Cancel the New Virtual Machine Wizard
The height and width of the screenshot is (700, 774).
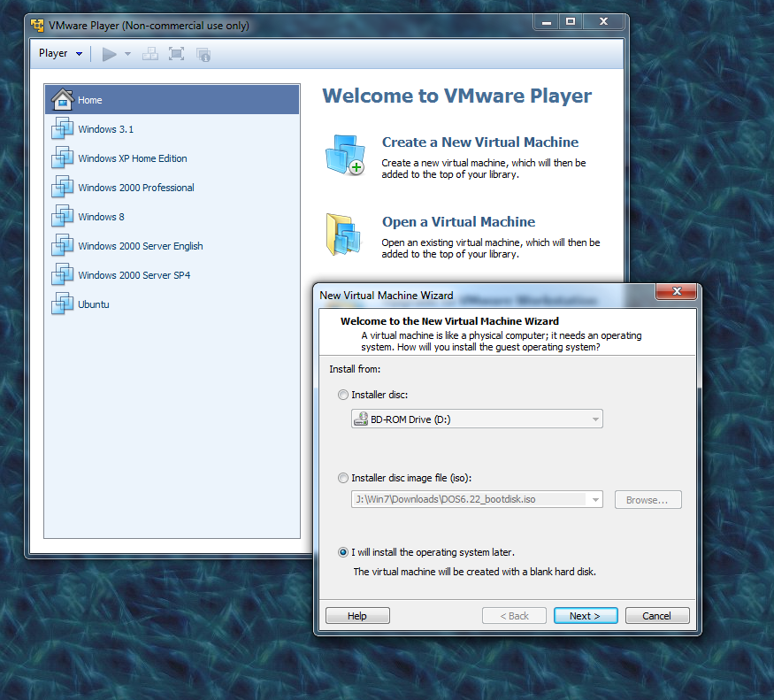(x=657, y=616)
